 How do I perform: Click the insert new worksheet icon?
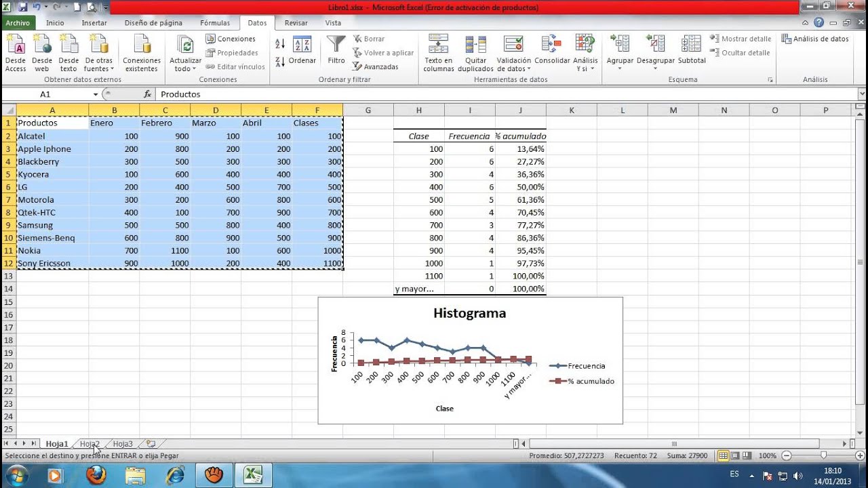151,444
